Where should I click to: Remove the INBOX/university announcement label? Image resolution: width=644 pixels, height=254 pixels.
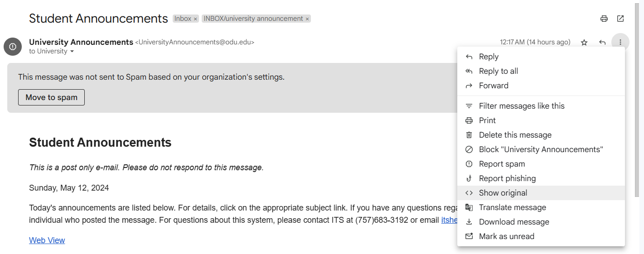tap(307, 19)
